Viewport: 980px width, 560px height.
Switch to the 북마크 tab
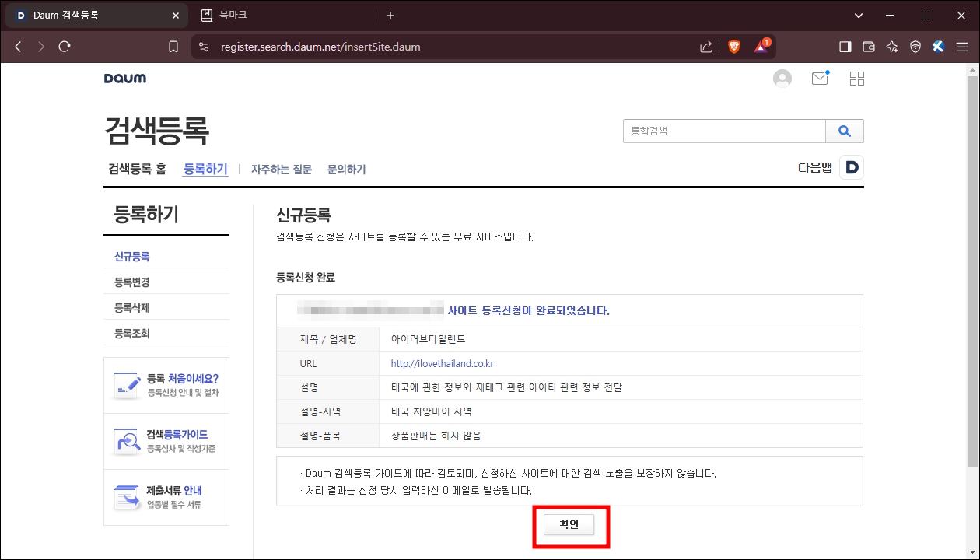[x=282, y=16]
